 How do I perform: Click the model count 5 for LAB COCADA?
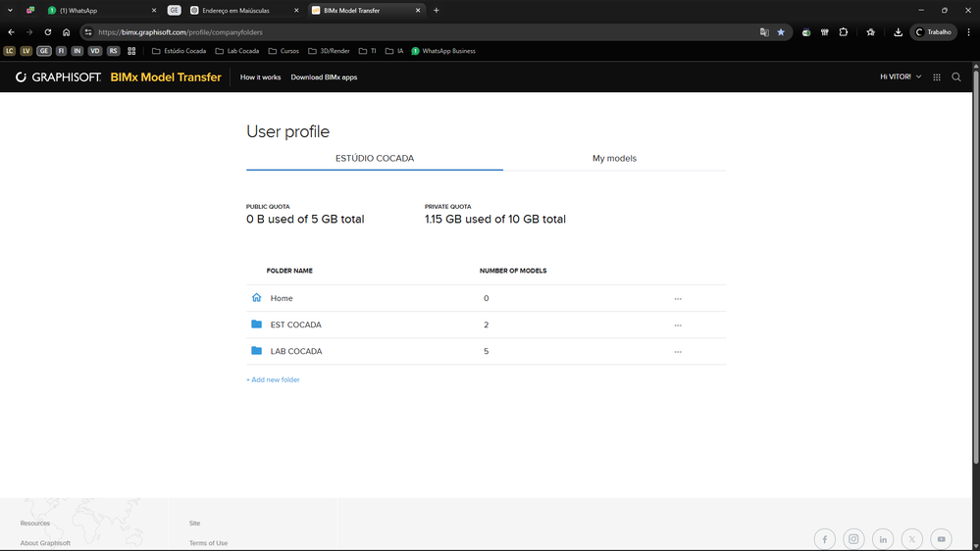pos(486,351)
